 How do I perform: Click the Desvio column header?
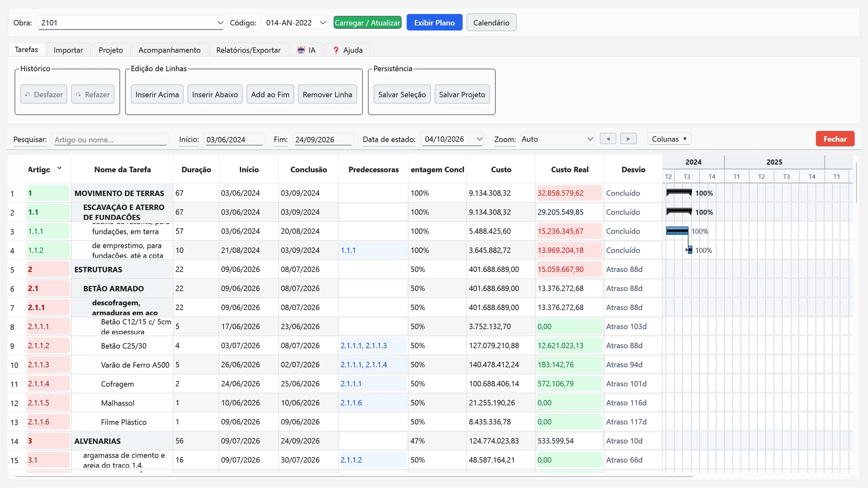click(x=633, y=169)
